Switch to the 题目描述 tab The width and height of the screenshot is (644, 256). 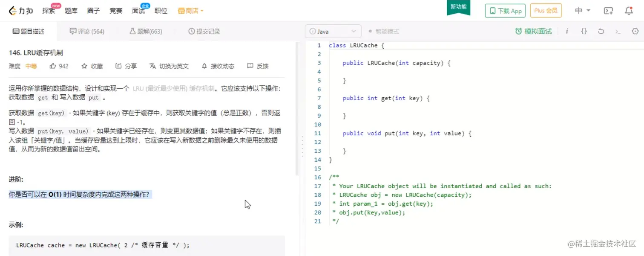(29, 31)
